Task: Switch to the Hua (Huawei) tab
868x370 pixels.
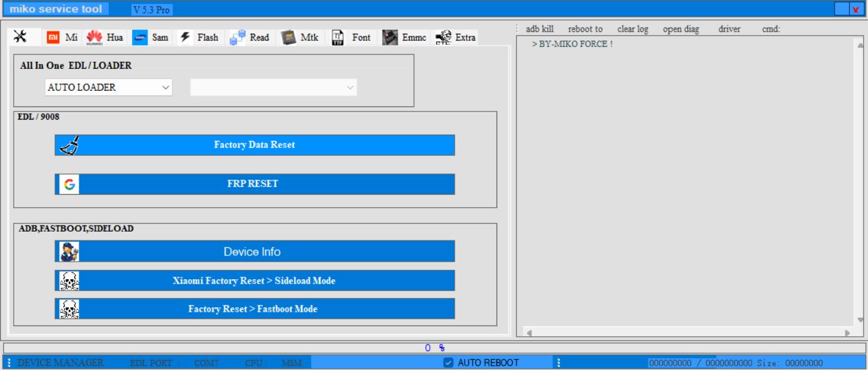Action: click(106, 38)
